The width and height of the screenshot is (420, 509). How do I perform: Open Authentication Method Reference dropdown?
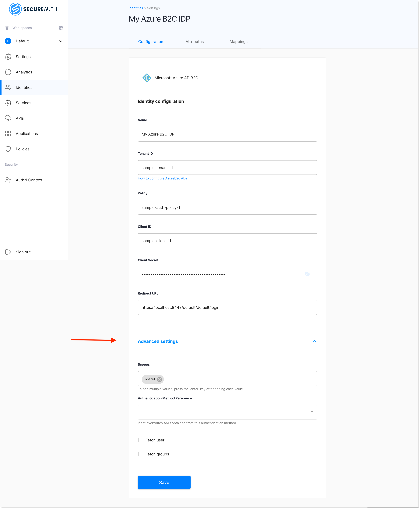tap(227, 412)
